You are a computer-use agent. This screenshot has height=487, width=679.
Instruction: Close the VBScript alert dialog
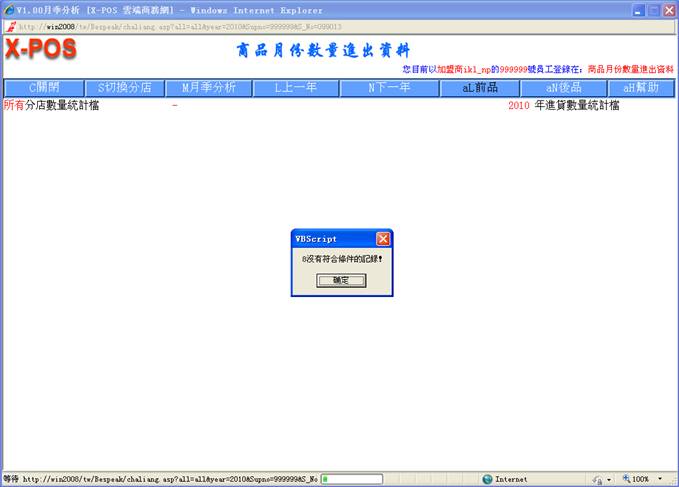pos(383,239)
